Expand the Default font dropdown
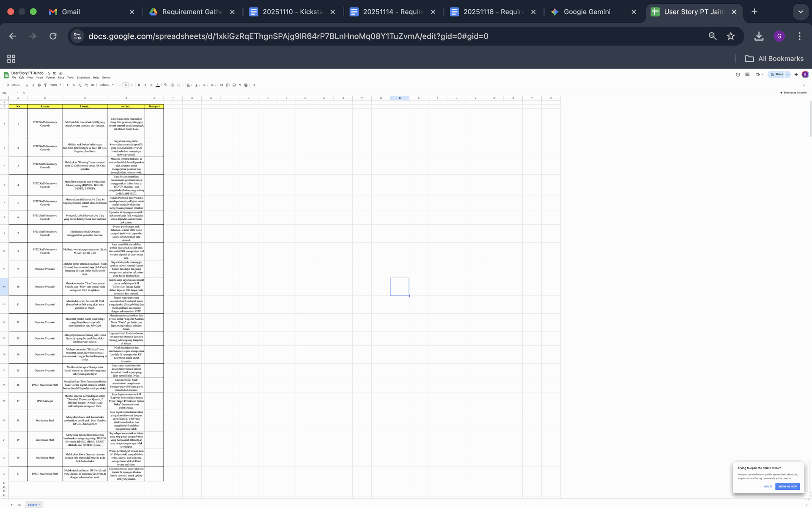Image resolution: width=812 pixels, height=508 pixels. point(107,85)
